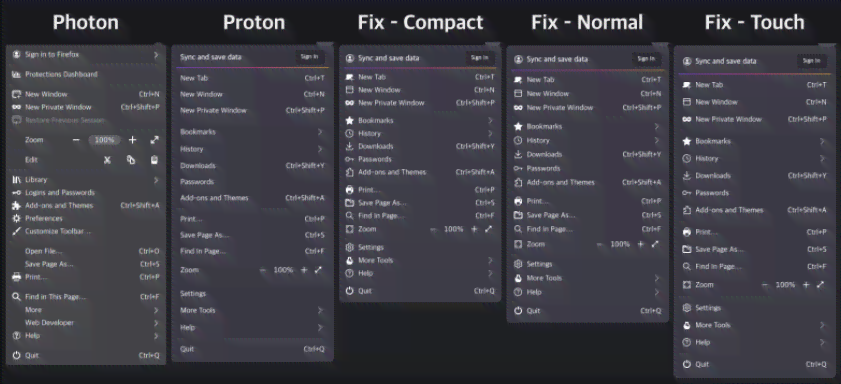Screen dimensions: 841x384
Task: Click the Quit power icon in Fix - Compact
Action: pos(350,291)
